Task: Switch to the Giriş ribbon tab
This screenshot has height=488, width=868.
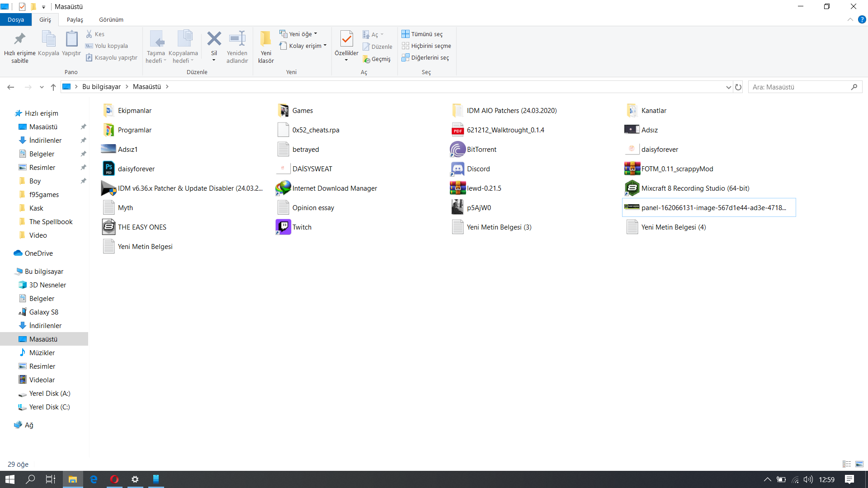Action: [x=45, y=19]
